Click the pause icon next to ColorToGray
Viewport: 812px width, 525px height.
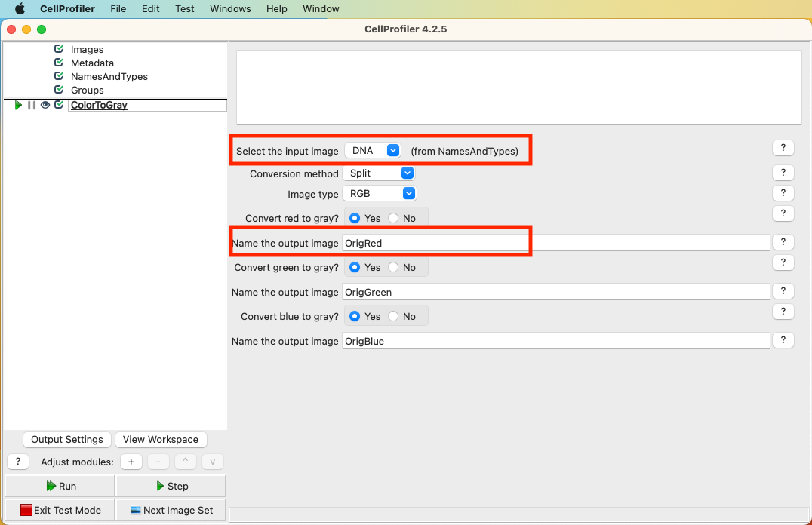32,106
